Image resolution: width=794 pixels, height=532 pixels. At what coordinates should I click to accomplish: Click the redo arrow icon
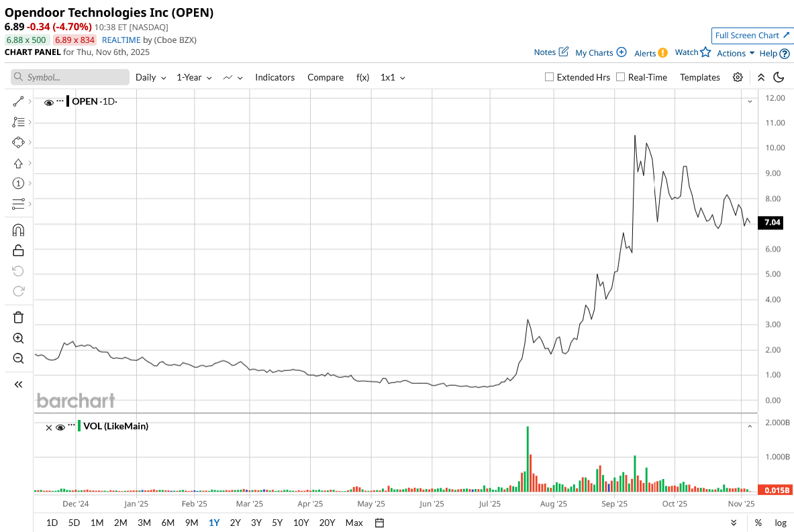click(18, 291)
